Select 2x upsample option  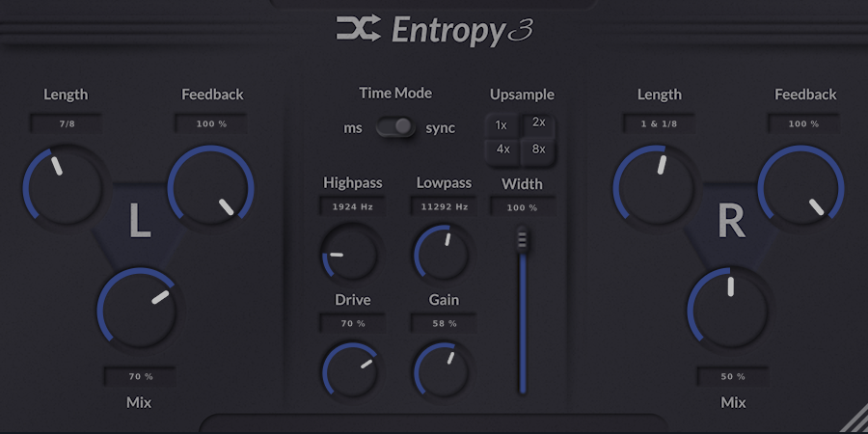coord(538,122)
